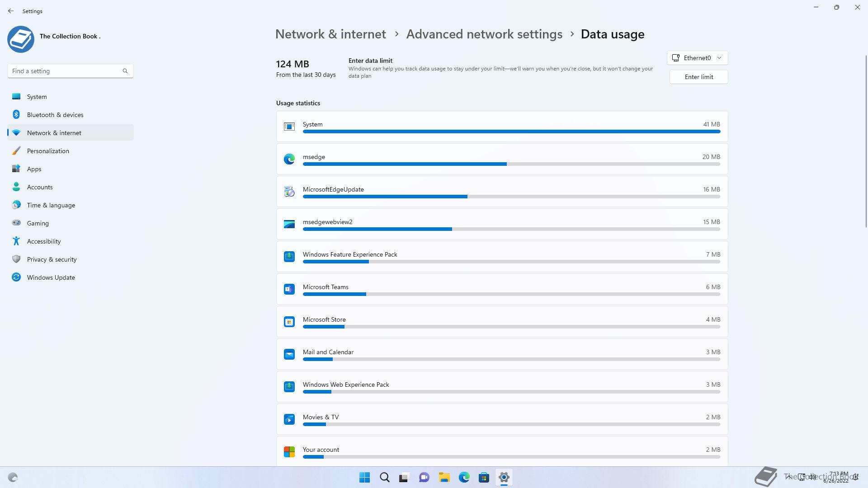
Task: Click the 16 MB value for MicrosoftEdgeUpdate
Action: pyautogui.click(x=712, y=189)
